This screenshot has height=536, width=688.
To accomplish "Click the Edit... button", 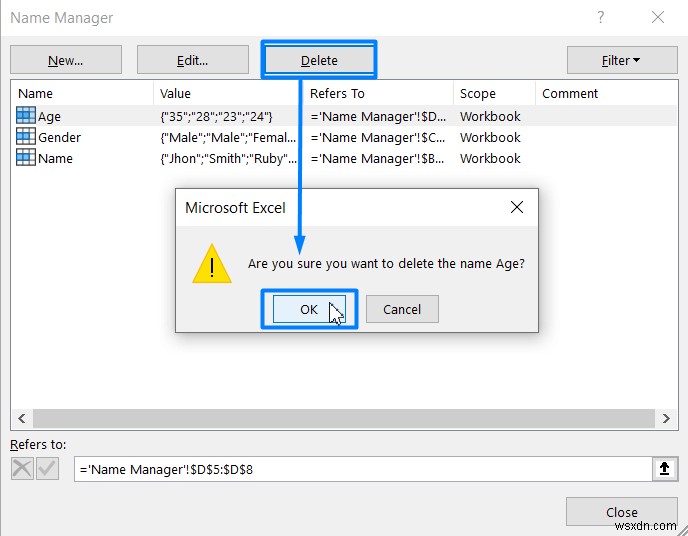I will (193, 60).
